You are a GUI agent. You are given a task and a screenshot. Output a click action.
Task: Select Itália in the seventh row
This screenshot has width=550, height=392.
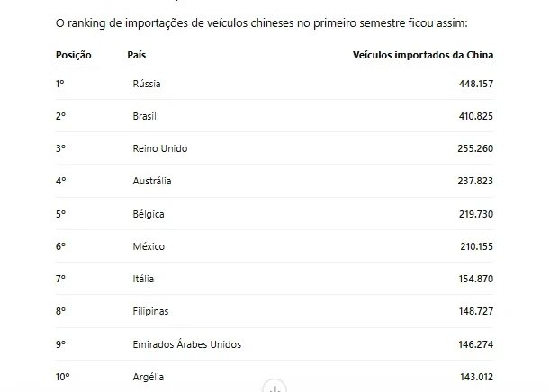(143, 279)
